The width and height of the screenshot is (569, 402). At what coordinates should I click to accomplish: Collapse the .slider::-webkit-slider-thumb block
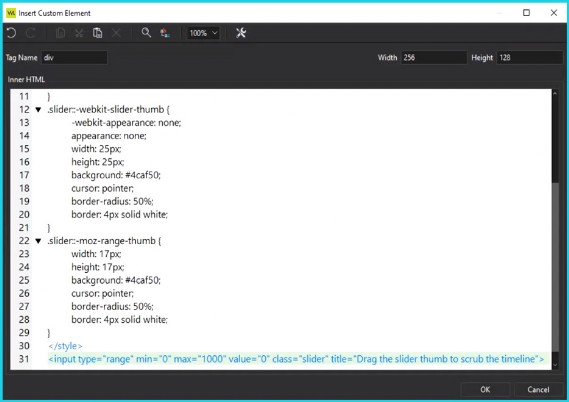pyautogui.click(x=38, y=110)
